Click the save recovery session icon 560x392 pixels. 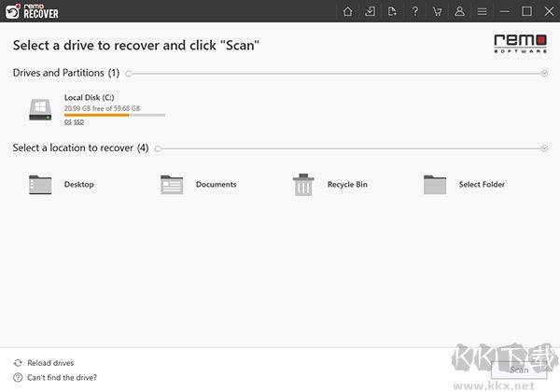(x=392, y=11)
